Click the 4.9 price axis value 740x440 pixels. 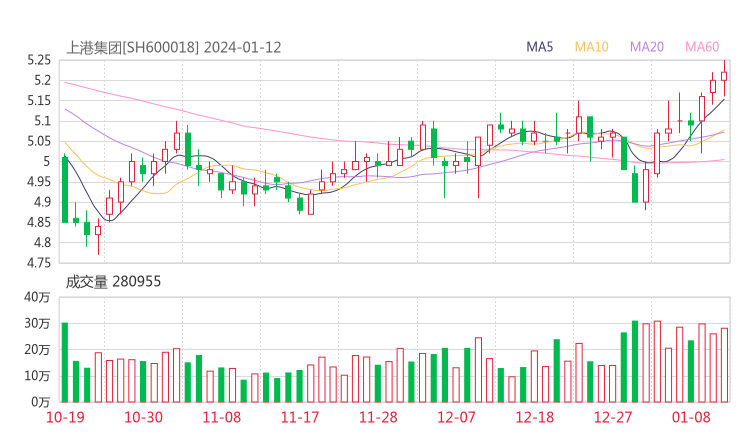coord(42,202)
